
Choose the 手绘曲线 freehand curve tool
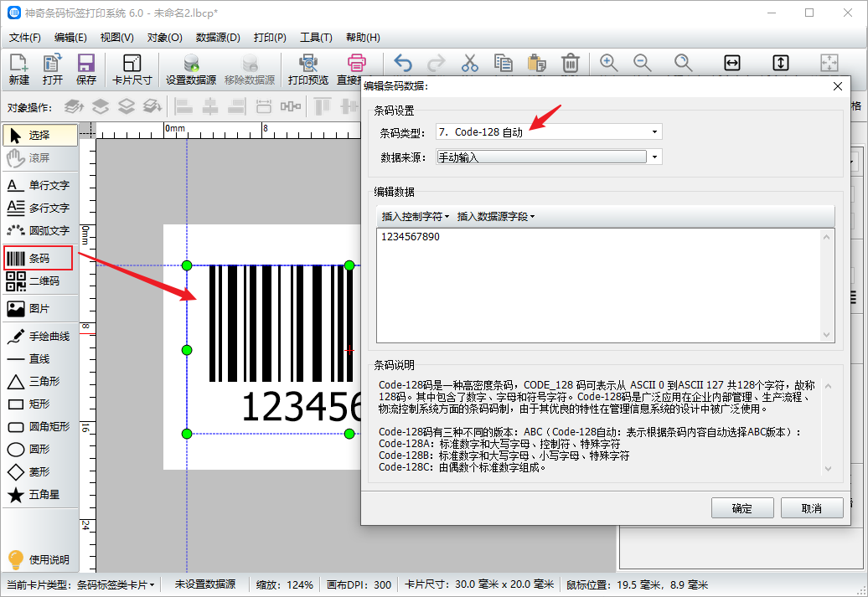click(40, 337)
